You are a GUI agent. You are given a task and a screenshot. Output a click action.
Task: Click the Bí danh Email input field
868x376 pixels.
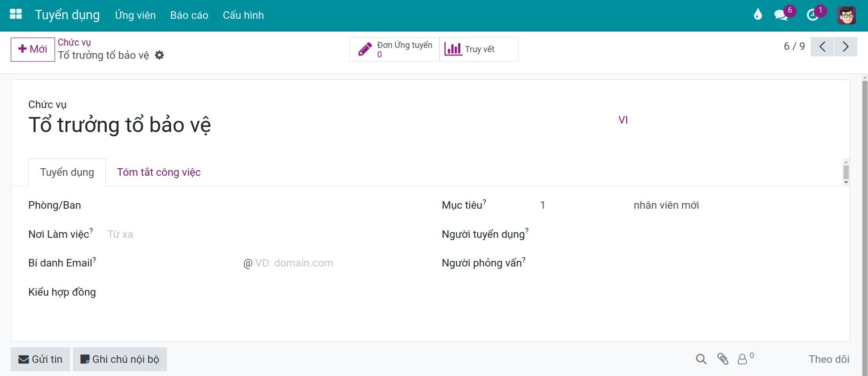173,263
